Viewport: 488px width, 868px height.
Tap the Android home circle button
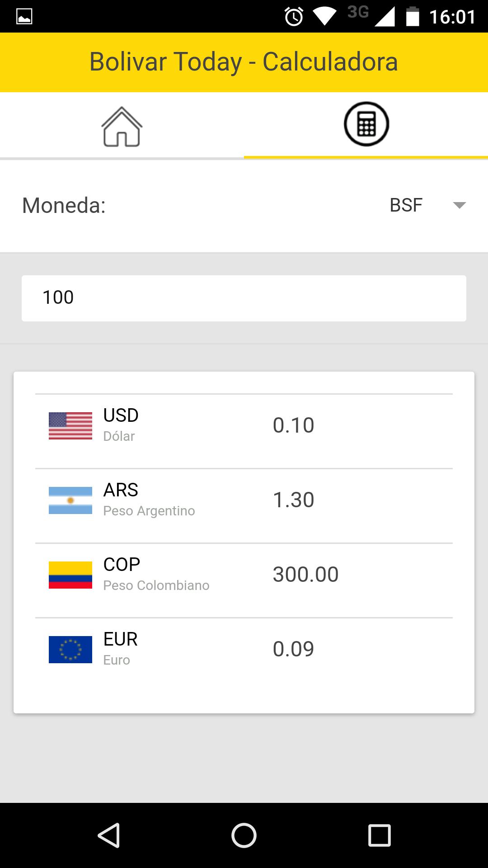click(244, 835)
